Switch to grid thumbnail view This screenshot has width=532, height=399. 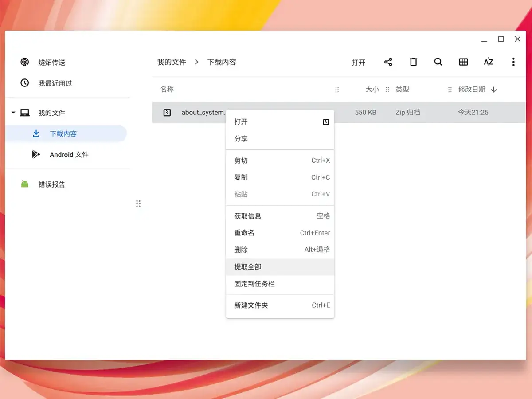[x=463, y=62]
